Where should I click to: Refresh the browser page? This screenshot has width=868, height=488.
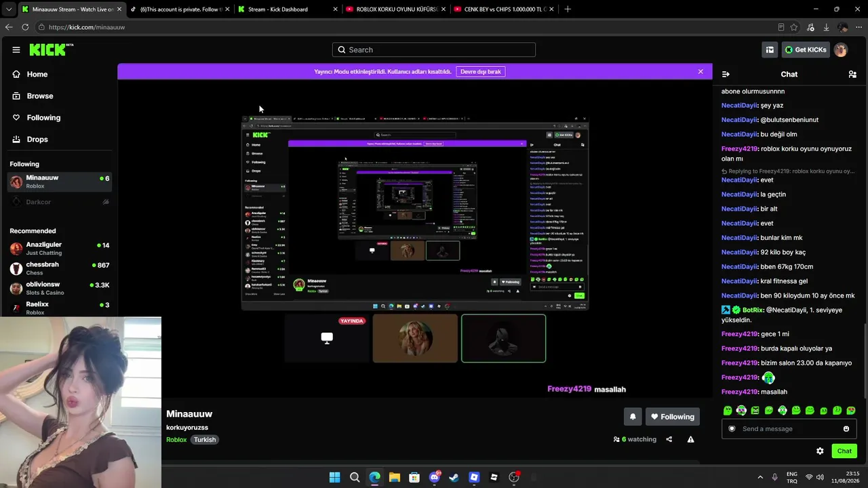point(25,27)
